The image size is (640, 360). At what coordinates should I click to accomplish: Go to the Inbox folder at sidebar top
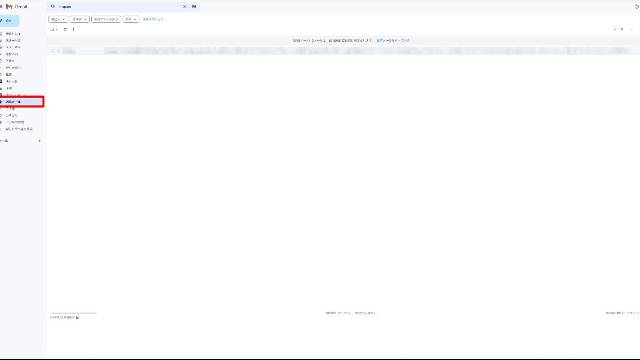click(x=13, y=33)
